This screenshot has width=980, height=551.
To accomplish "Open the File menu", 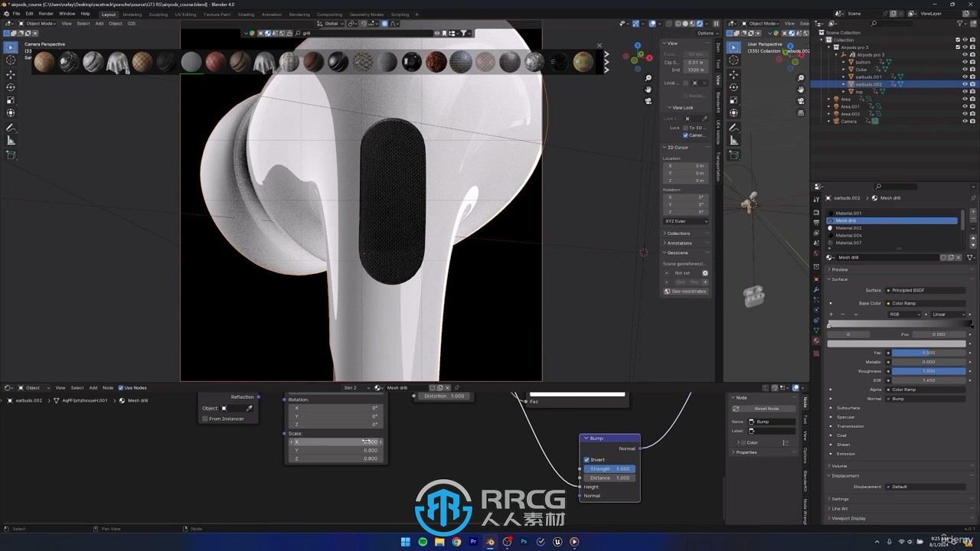I will click(16, 14).
